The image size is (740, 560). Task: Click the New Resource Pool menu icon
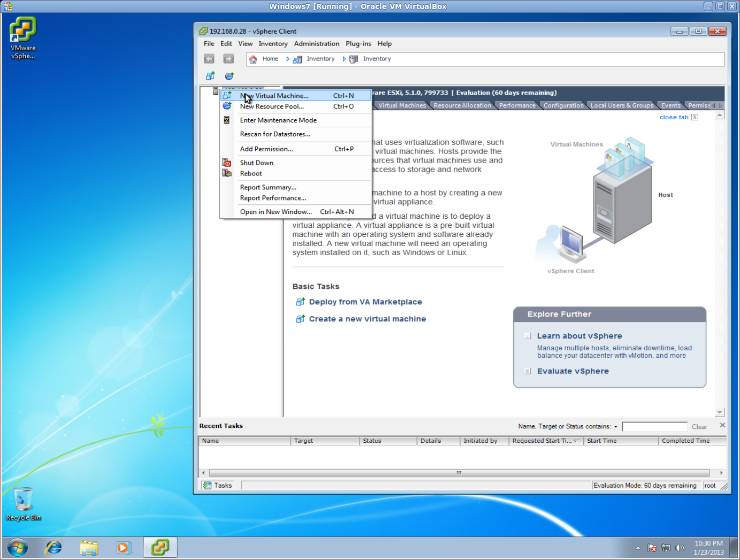tap(227, 106)
